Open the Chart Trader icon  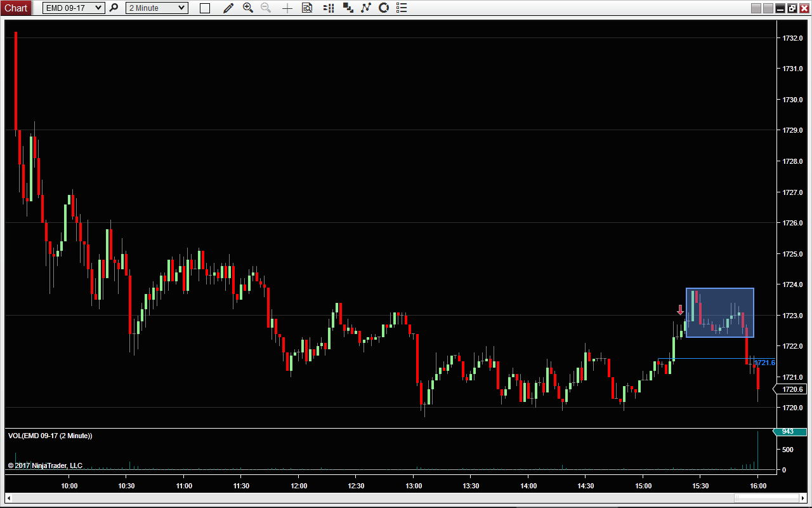(x=329, y=8)
